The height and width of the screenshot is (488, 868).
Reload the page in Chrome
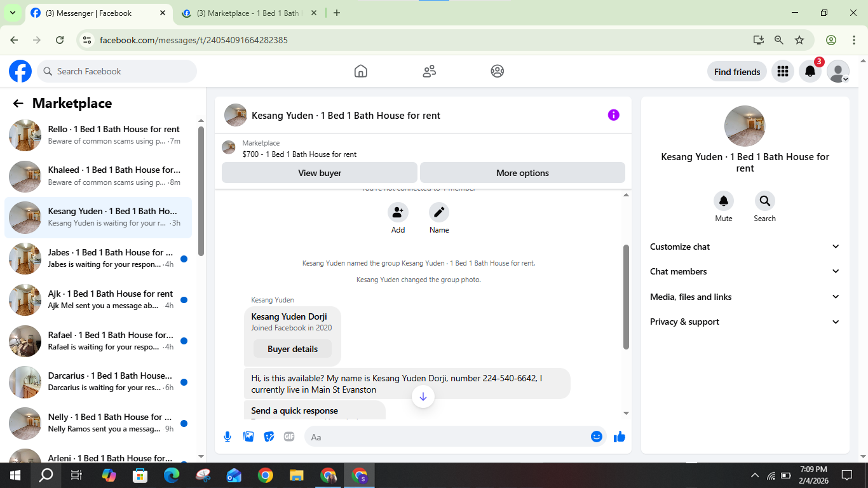coord(60,39)
